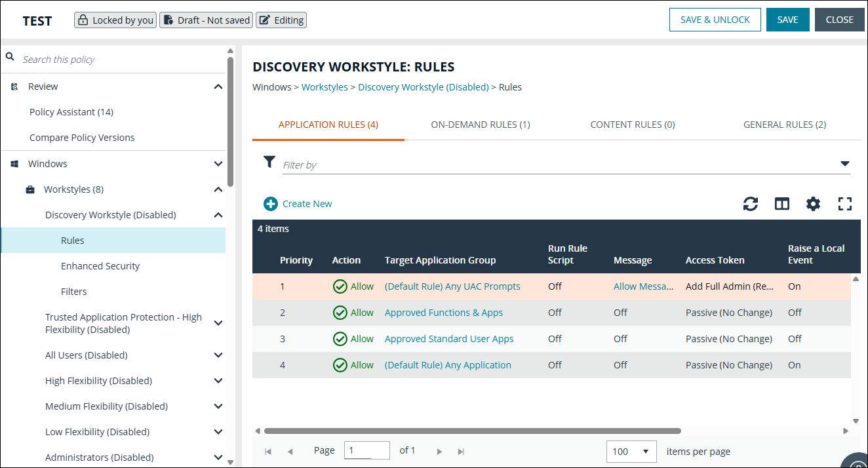Click the grid settings gear icon
The width and height of the screenshot is (868, 468).
pyautogui.click(x=813, y=204)
